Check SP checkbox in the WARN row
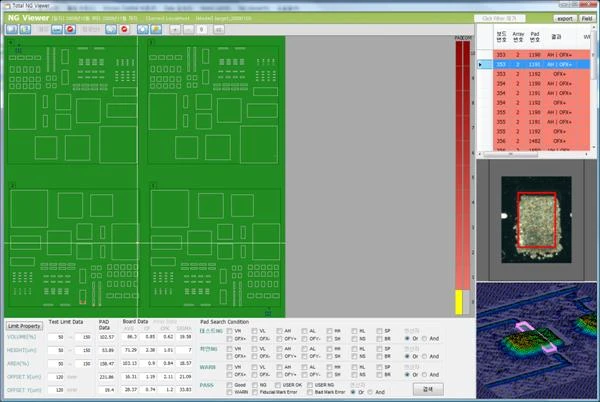Image resolution: width=600 pixels, height=402 pixels. [x=379, y=367]
